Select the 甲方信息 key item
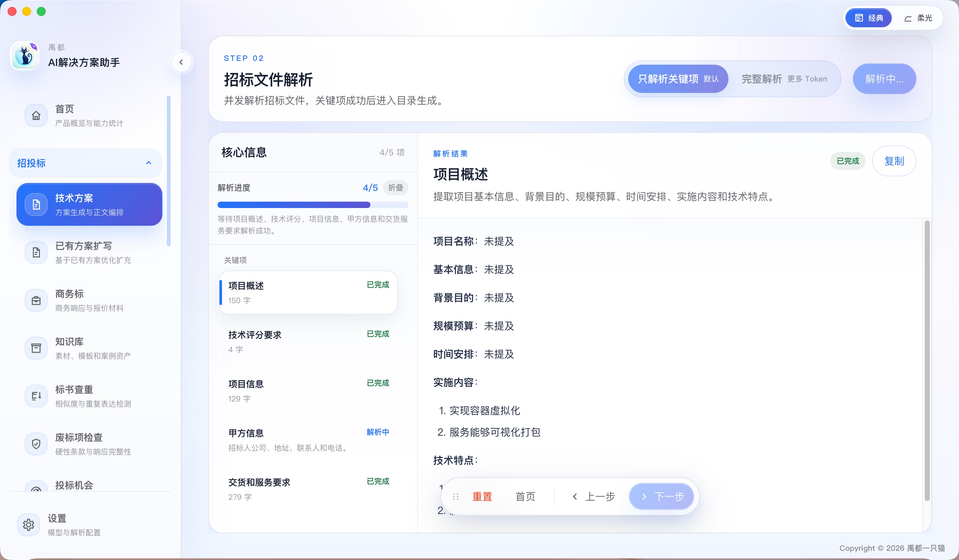Image resolution: width=959 pixels, height=560 pixels. pyautogui.click(x=308, y=440)
